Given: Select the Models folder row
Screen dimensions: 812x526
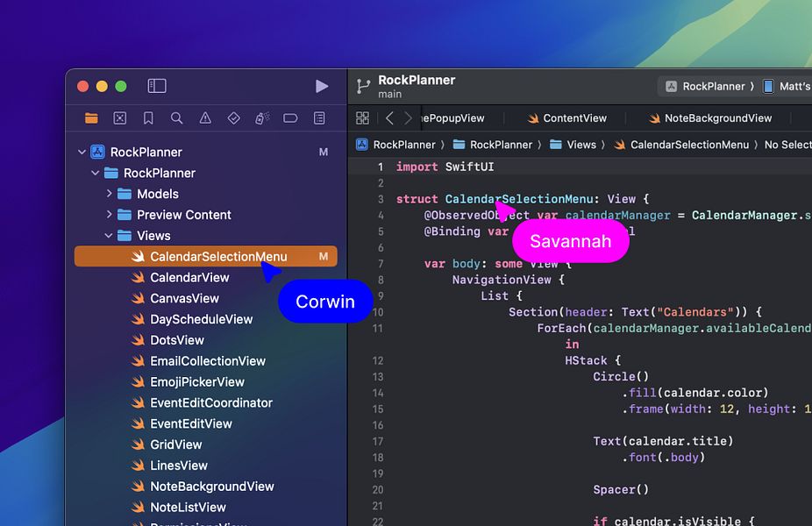Looking at the screenshot, I should [x=205, y=194].
